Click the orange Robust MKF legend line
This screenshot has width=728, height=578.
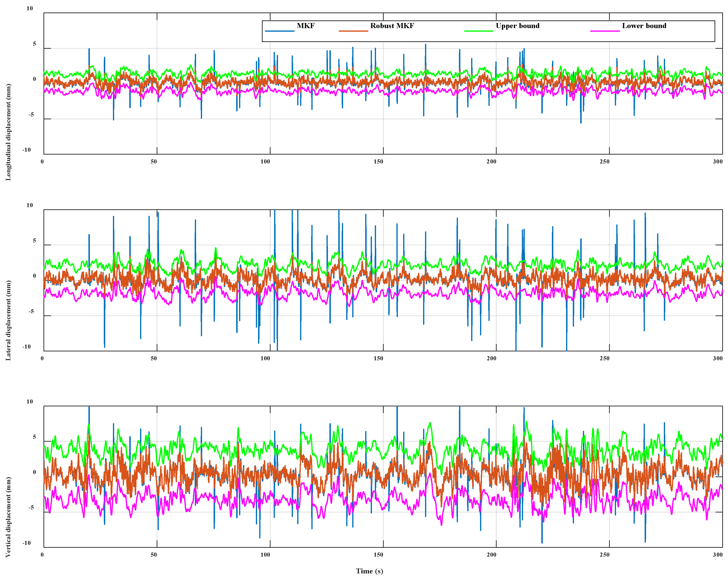click(x=353, y=31)
